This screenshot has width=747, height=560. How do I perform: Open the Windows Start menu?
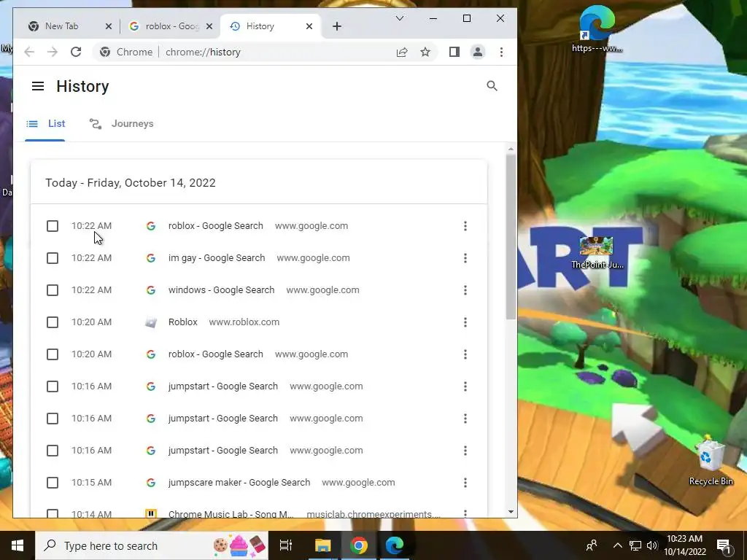18,545
